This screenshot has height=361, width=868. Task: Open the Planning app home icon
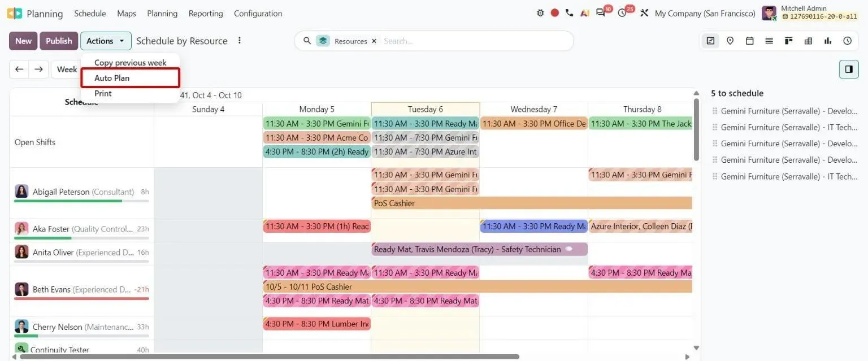15,14
